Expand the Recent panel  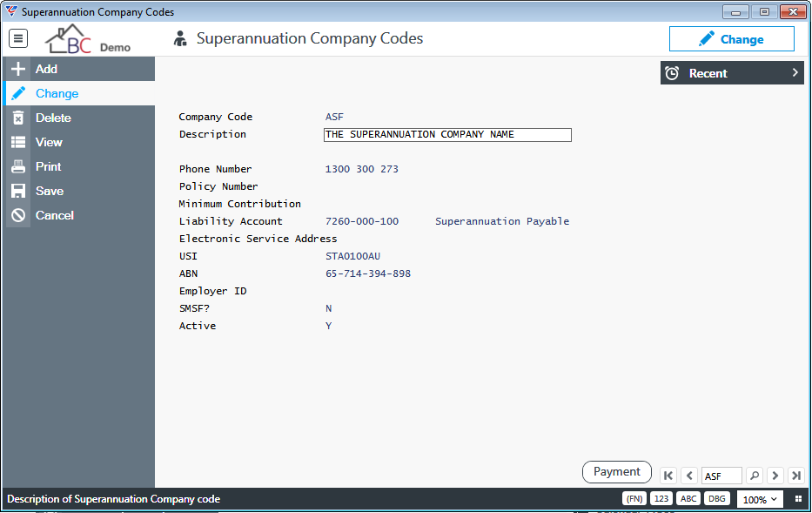(x=732, y=73)
